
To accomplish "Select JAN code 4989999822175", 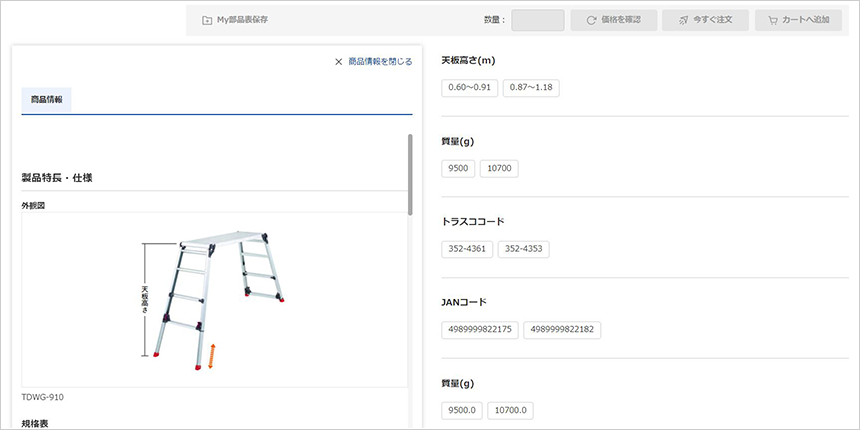I will (481, 330).
